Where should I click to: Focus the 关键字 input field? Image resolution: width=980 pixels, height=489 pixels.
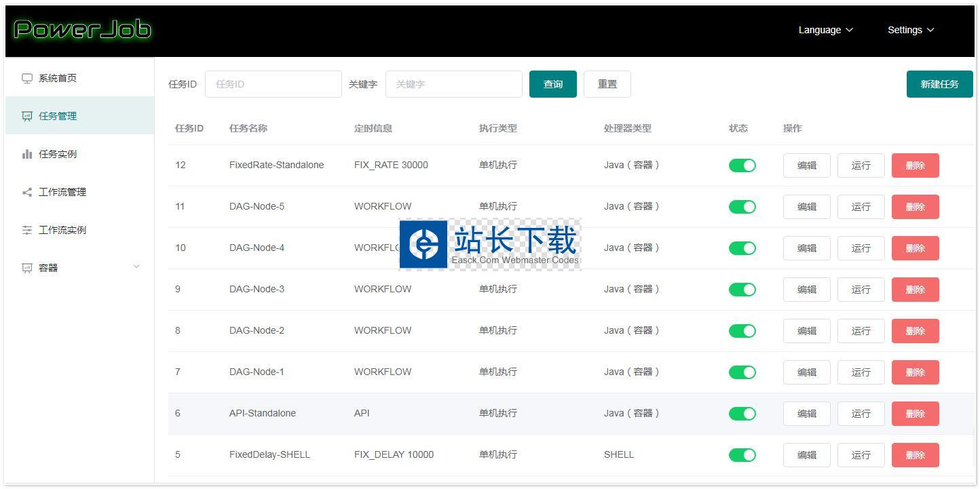tap(453, 84)
